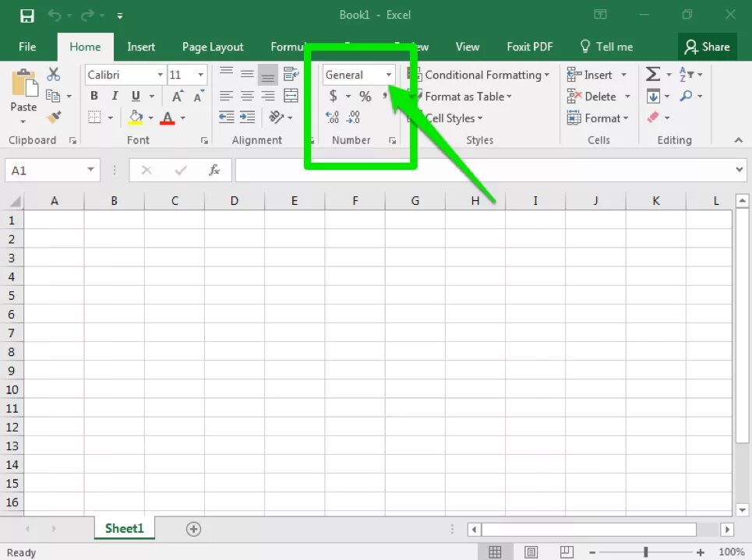The image size is (752, 560).
Task: Increase font size with the large A icon
Action: (178, 96)
